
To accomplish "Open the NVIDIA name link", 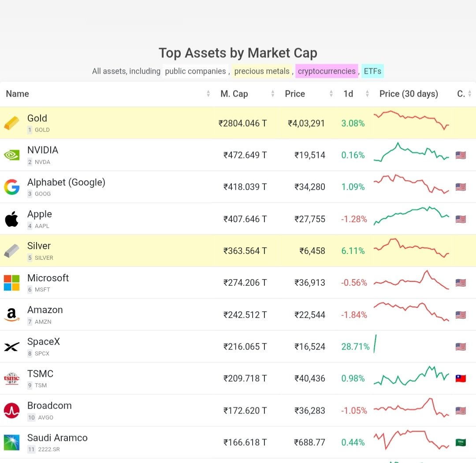I will click(x=42, y=150).
